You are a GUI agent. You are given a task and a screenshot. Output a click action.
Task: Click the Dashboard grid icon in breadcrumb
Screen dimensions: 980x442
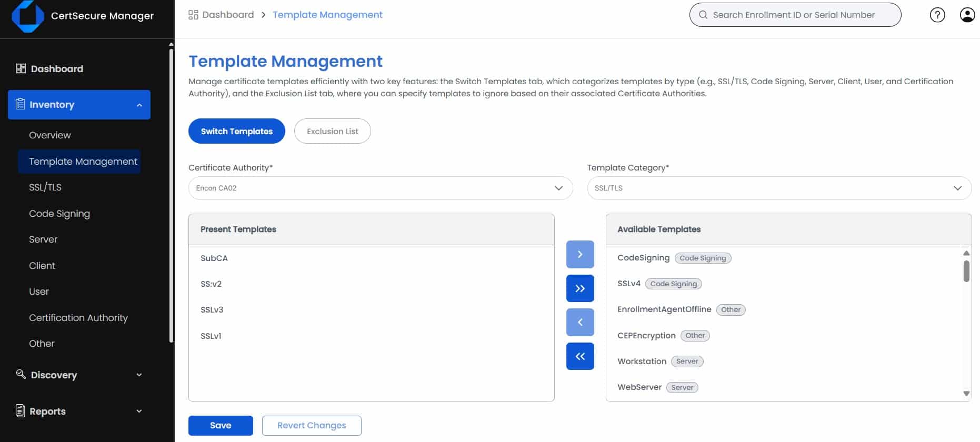(x=193, y=15)
